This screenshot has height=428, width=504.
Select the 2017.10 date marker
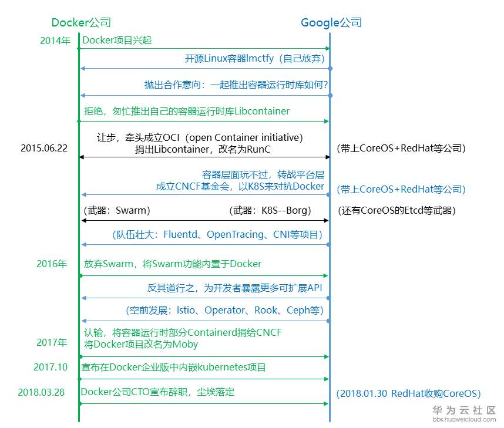[x=50, y=365]
